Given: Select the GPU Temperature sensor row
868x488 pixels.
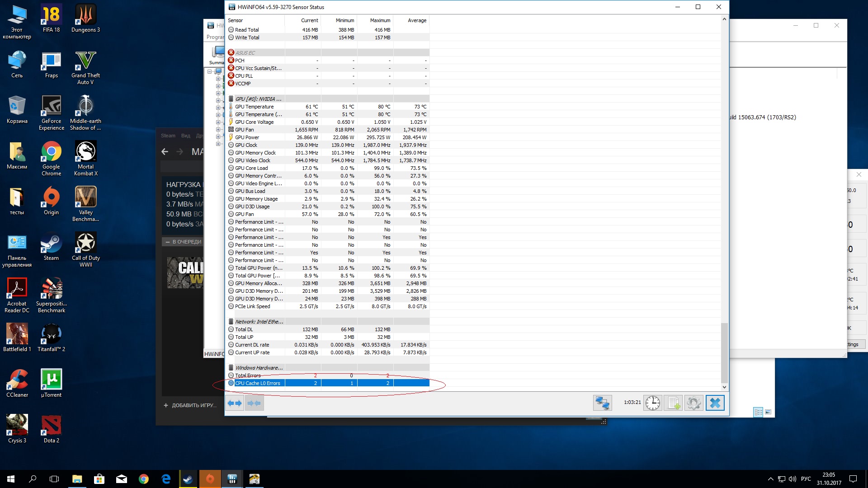Looking at the screenshot, I should (254, 107).
